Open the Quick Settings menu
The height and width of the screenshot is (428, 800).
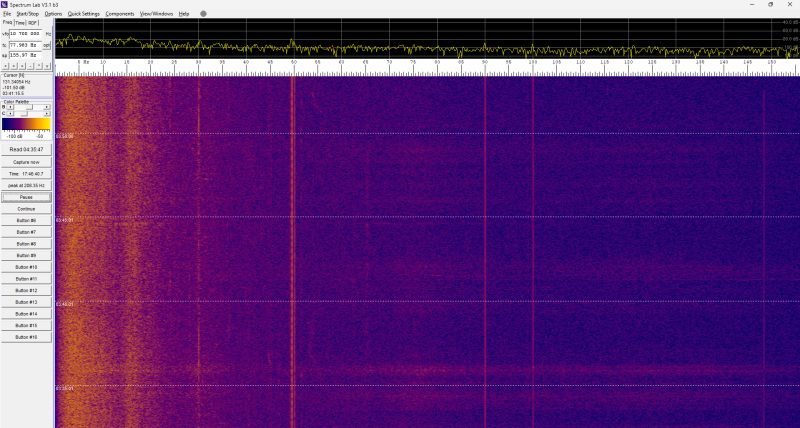point(84,14)
